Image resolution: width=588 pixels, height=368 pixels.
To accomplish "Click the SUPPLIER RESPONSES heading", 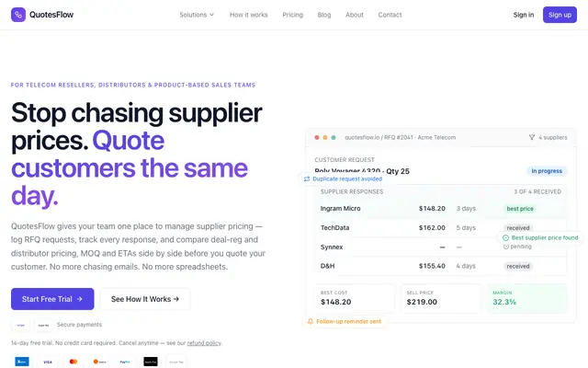I will pos(352,191).
